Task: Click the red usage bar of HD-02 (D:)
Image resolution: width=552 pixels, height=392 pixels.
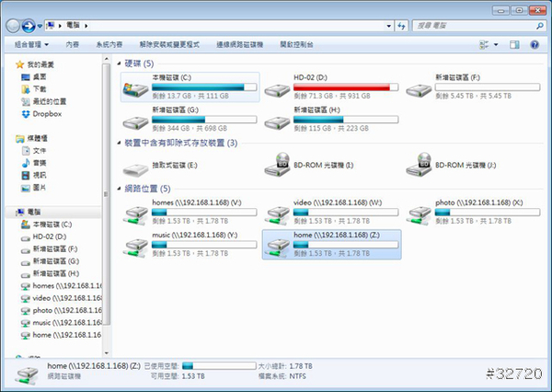Action: point(346,87)
